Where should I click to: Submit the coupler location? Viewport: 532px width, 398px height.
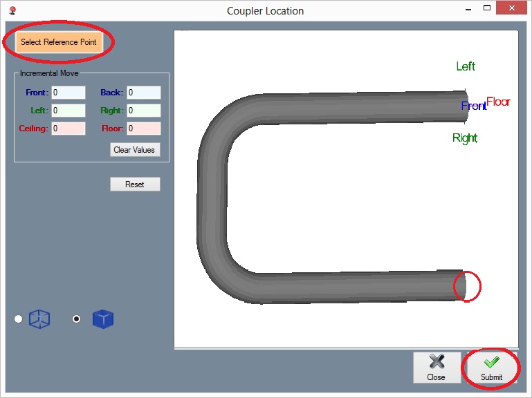coord(492,368)
